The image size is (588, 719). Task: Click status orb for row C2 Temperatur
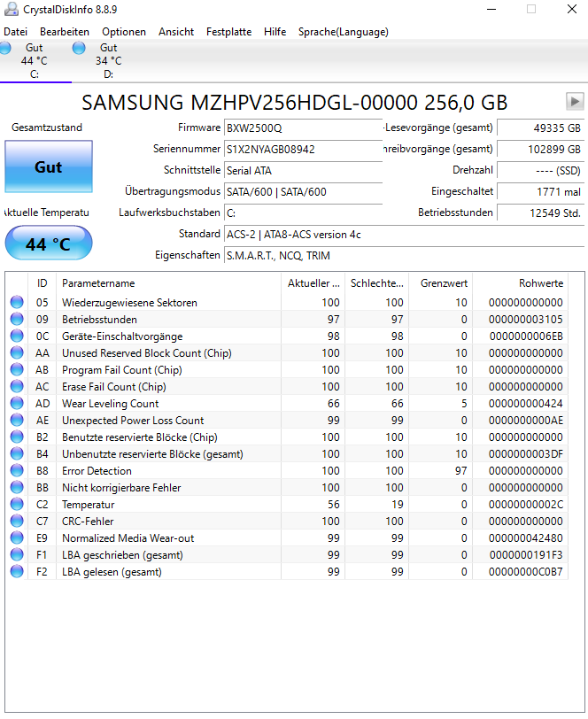17,504
